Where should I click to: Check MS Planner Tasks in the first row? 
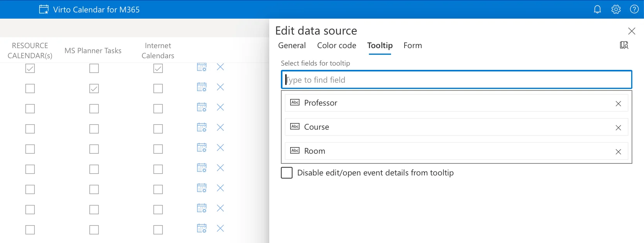coord(94,68)
